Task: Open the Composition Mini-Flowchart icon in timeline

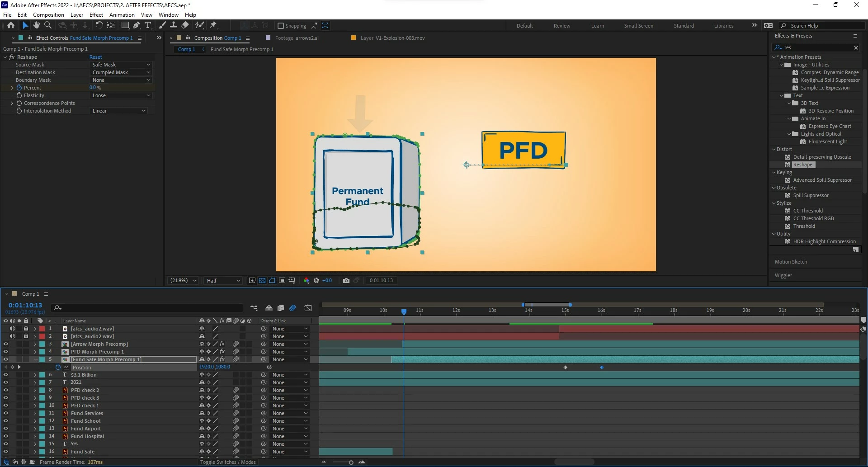Action: click(254, 308)
